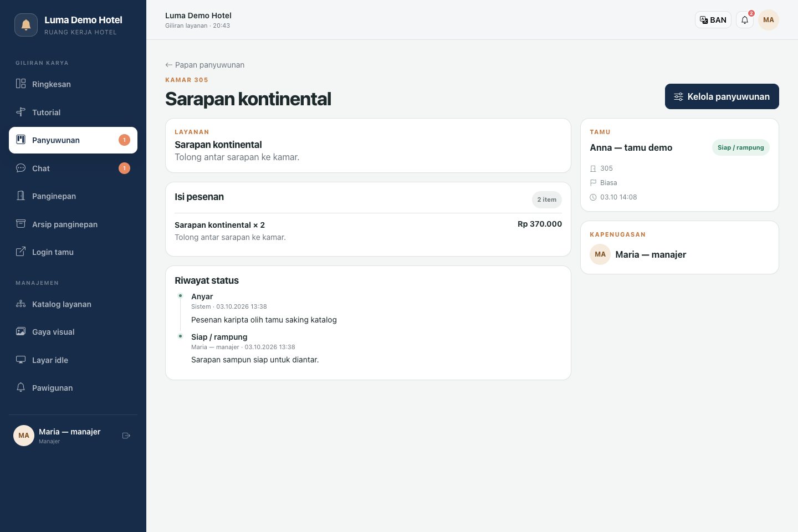Click the Biasa priority flag icon
The width and height of the screenshot is (798, 532).
coord(593,183)
